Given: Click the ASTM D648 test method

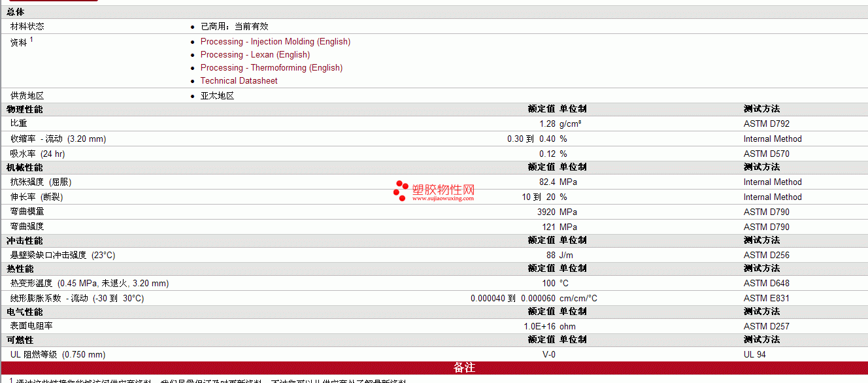Looking at the screenshot, I should coord(766,283).
